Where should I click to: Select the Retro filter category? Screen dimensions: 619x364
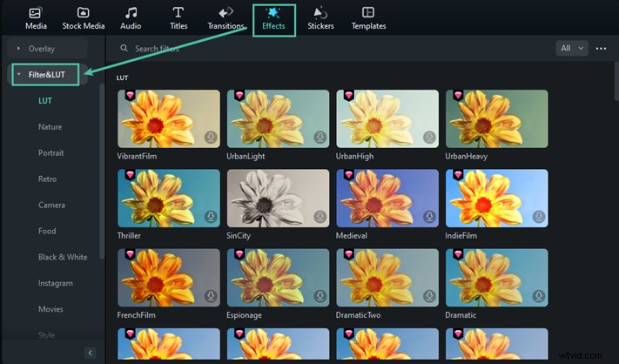pos(47,179)
